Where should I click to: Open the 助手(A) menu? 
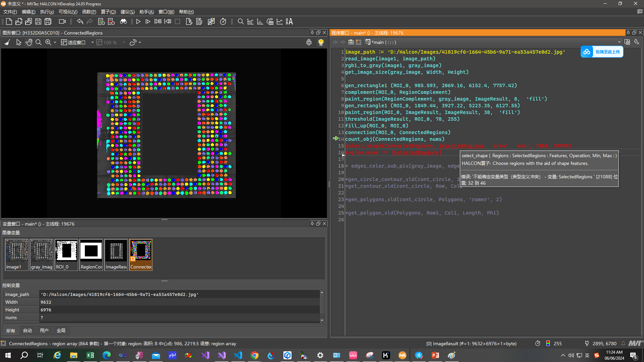[x=147, y=12]
